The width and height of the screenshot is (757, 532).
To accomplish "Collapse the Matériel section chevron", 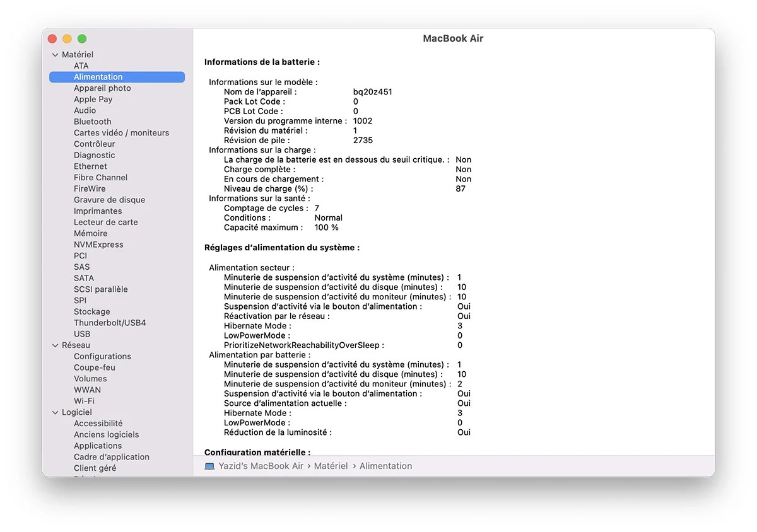I will pyautogui.click(x=55, y=55).
